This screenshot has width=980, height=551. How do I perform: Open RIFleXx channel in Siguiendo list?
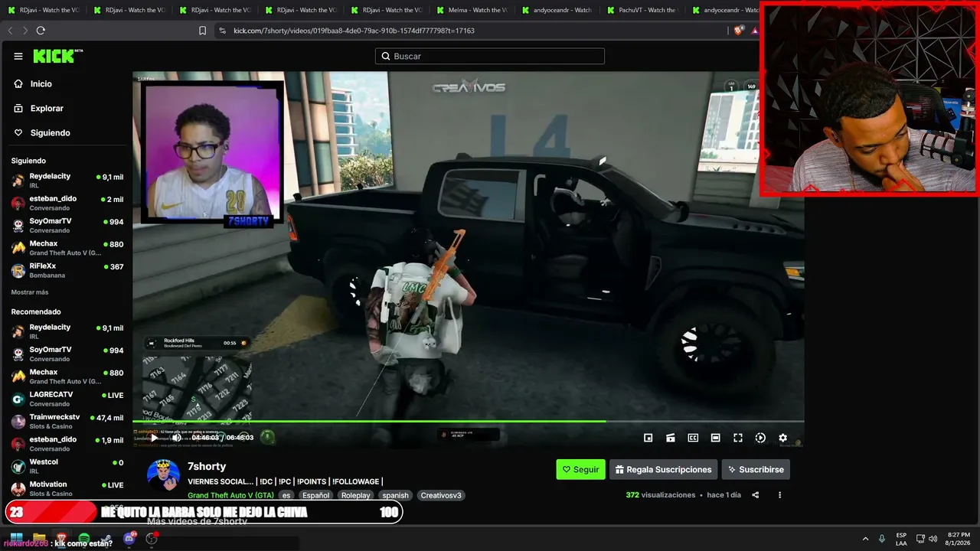[x=67, y=271]
